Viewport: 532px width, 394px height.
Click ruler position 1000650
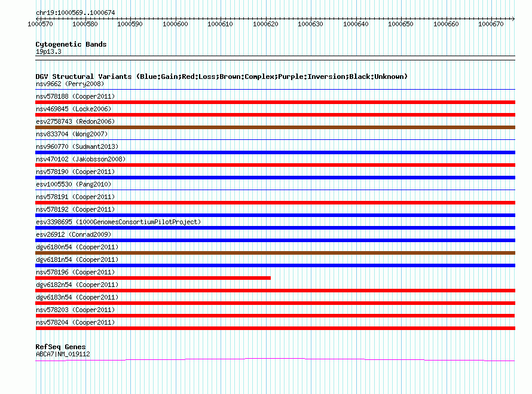click(x=400, y=24)
